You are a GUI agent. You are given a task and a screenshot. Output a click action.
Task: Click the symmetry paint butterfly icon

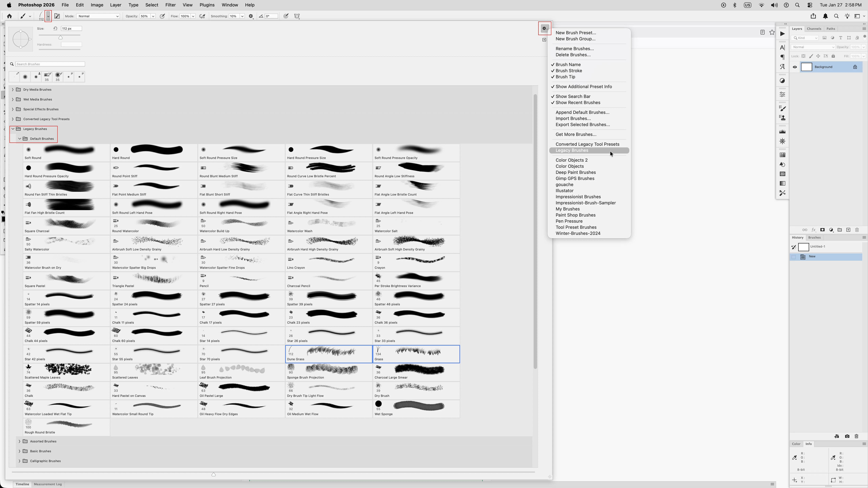click(297, 16)
